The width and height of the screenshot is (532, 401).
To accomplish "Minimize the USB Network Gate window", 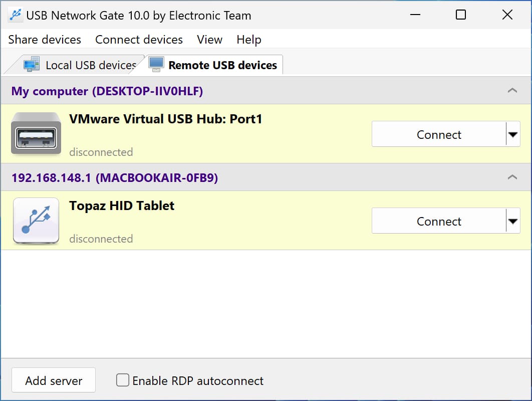I will [415, 15].
